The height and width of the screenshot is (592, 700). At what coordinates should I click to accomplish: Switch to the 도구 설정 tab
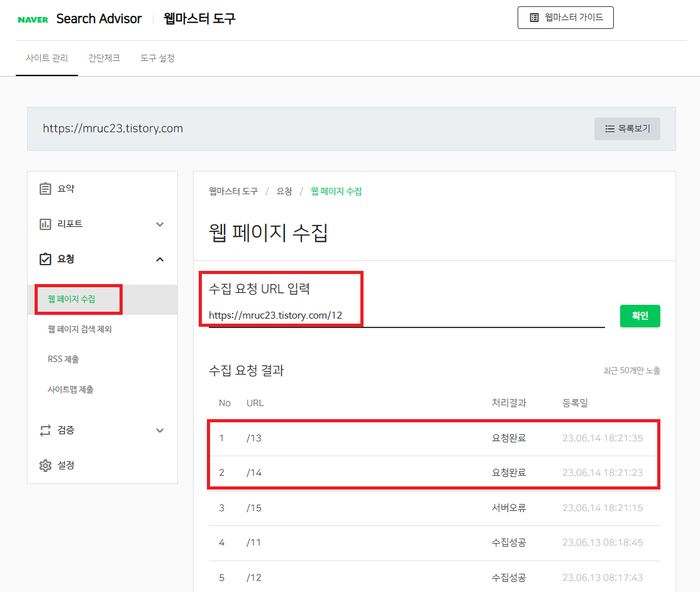click(x=157, y=58)
